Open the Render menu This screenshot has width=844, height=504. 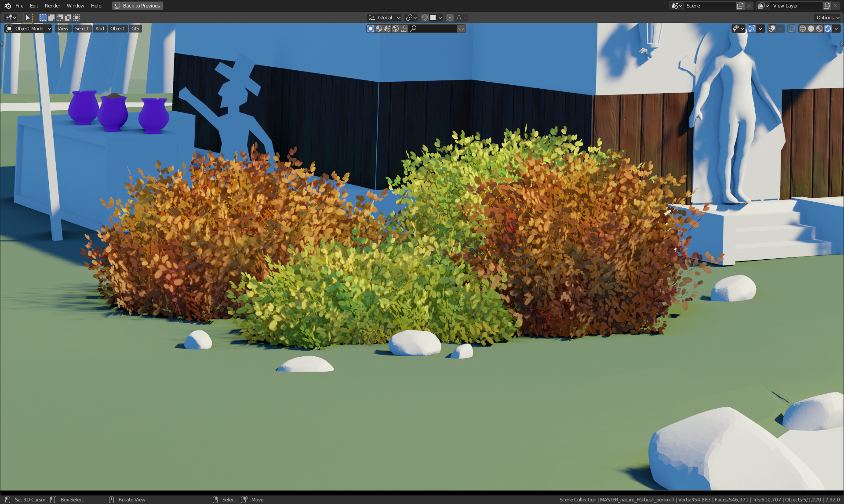coord(52,6)
